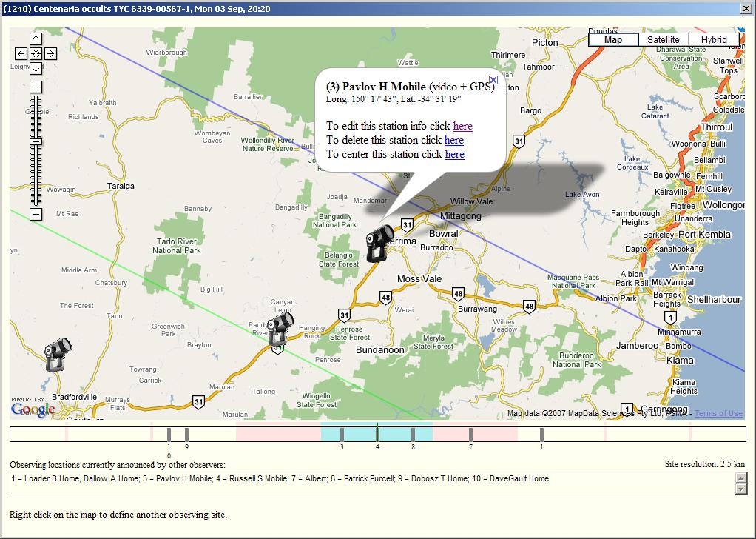Click 'Observing locations currently announced' label
The image size is (756, 539).
pos(117,465)
